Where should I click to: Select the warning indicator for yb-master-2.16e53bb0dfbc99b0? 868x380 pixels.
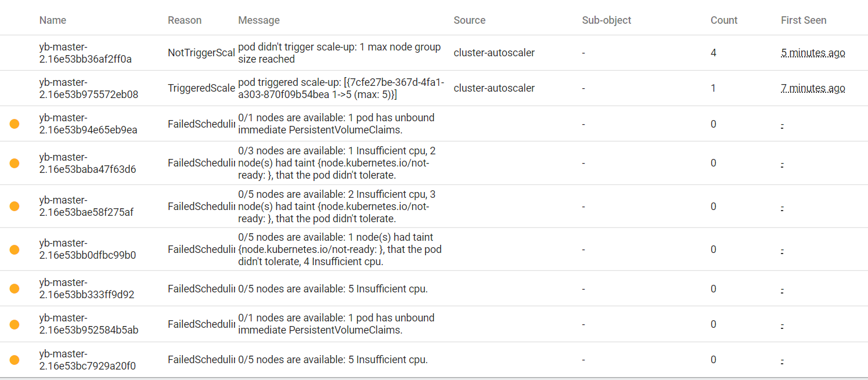(15, 249)
